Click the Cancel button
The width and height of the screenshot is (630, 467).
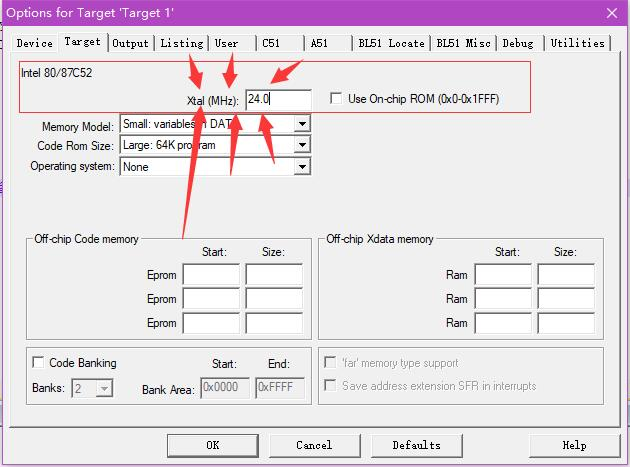coord(314,445)
